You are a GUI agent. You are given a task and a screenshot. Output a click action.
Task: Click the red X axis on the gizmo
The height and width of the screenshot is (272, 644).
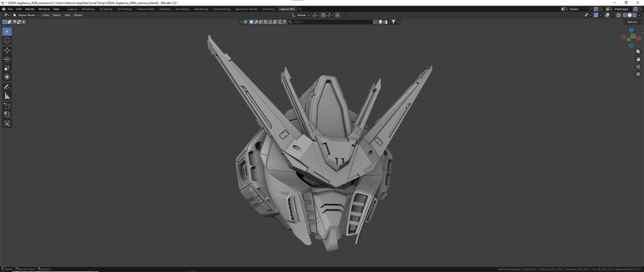point(639,38)
